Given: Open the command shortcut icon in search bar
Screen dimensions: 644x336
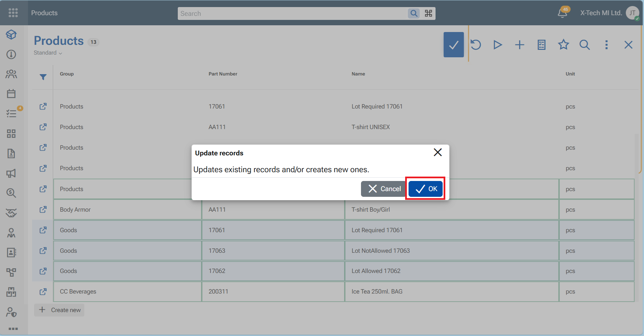Looking at the screenshot, I should [x=428, y=13].
